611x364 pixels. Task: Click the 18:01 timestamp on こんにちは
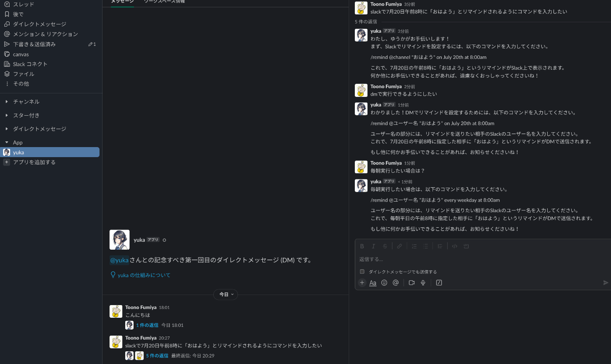164,308
